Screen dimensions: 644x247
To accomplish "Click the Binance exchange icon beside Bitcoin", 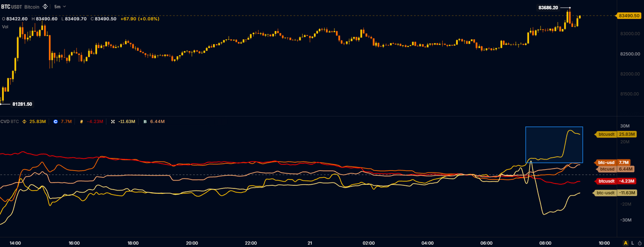I will [x=45, y=7].
